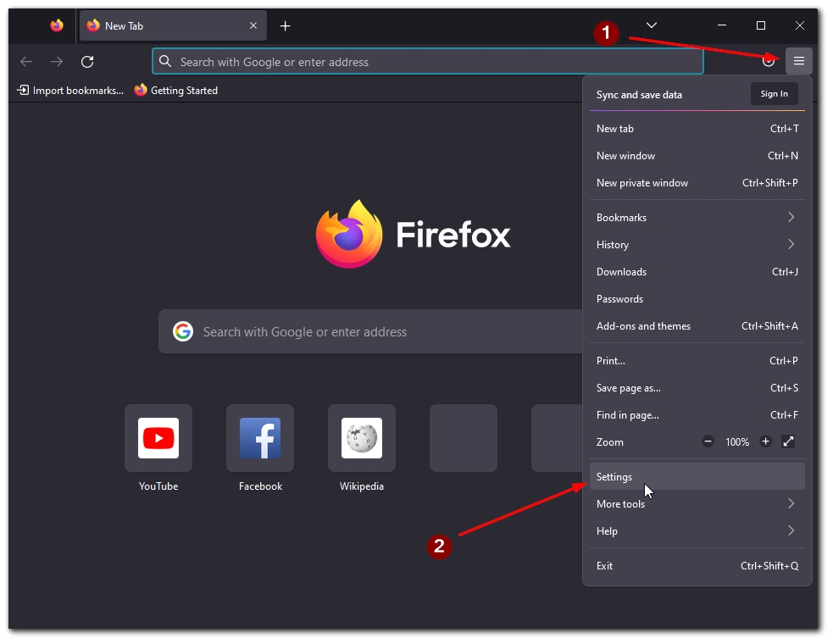Click the Google logo in page search box
The height and width of the screenshot is (644, 833).
pos(183,331)
